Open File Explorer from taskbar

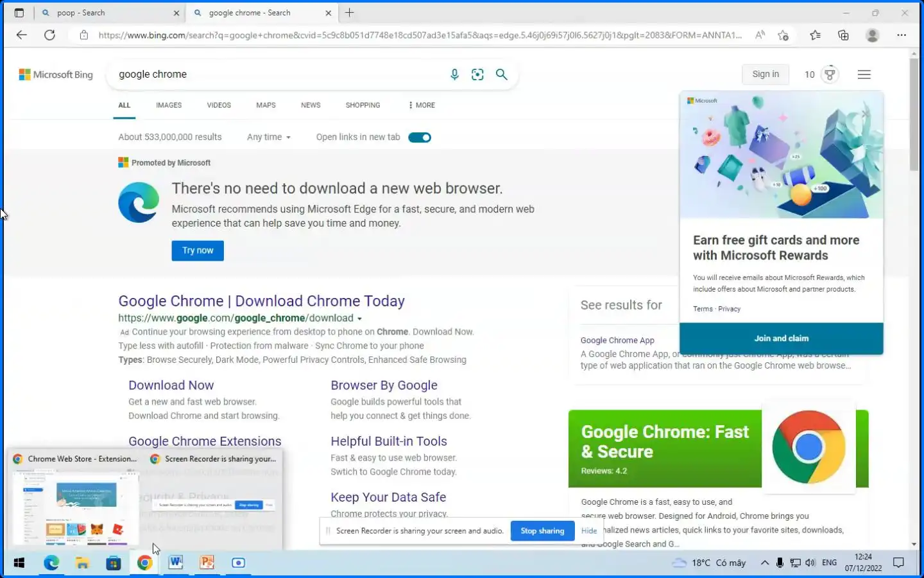[82, 563]
